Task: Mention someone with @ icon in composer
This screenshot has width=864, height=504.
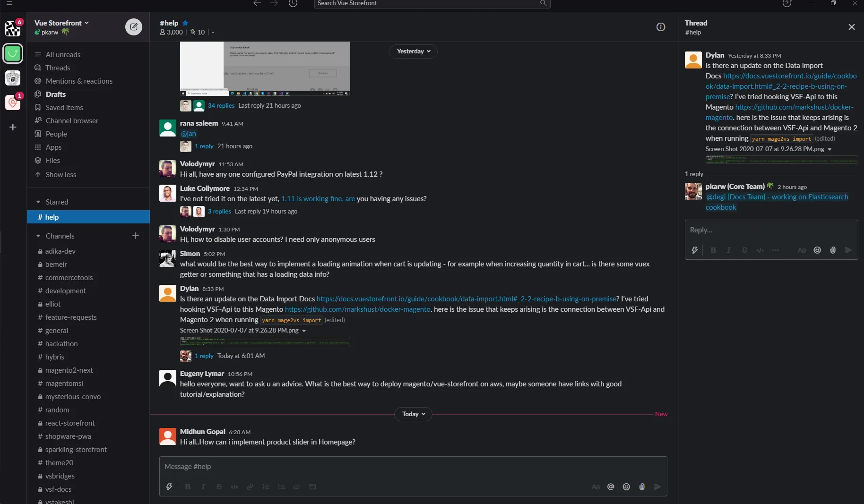Action: point(611,487)
